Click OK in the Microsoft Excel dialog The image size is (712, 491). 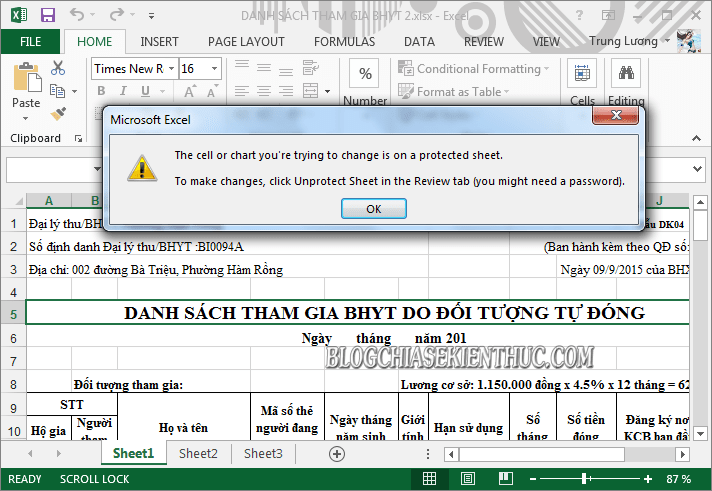click(374, 209)
